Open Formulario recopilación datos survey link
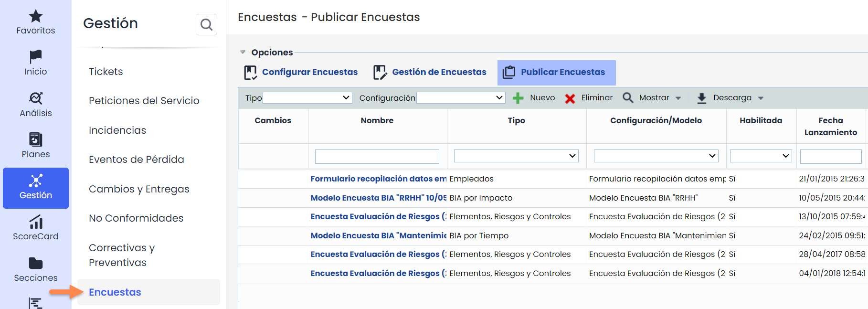 [x=378, y=179]
